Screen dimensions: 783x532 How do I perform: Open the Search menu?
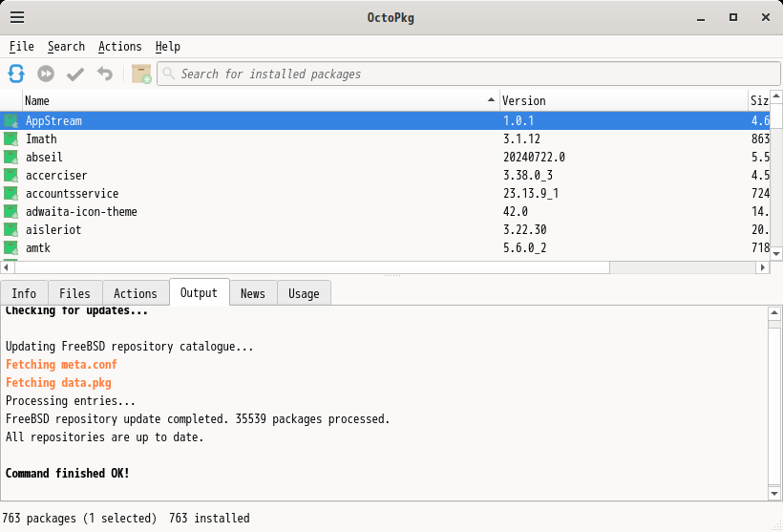66,47
